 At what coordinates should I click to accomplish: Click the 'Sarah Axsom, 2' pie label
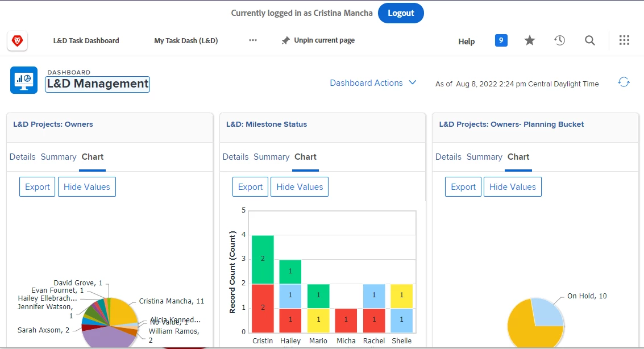click(44, 330)
